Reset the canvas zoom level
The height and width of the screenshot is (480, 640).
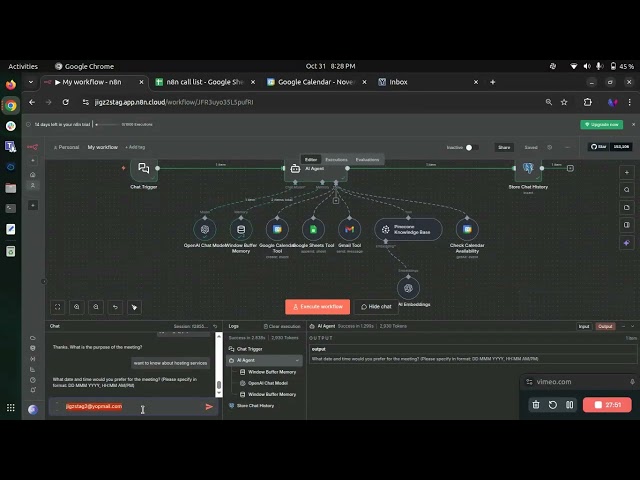point(115,307)
